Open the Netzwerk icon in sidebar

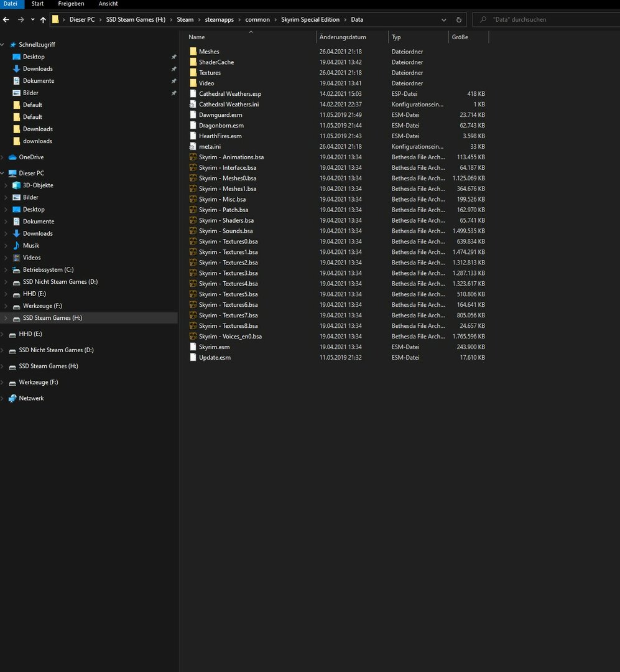pyautogui.click(x=13, y=399)
